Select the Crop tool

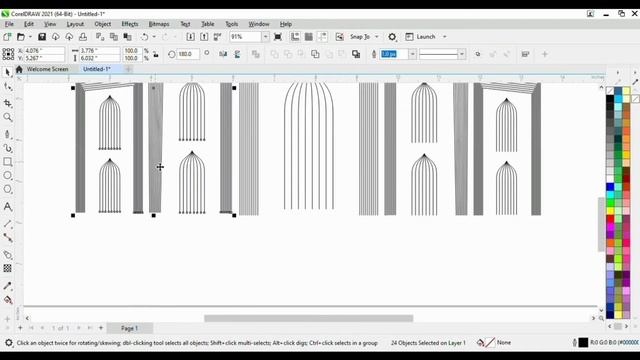(x=7, y=103)
